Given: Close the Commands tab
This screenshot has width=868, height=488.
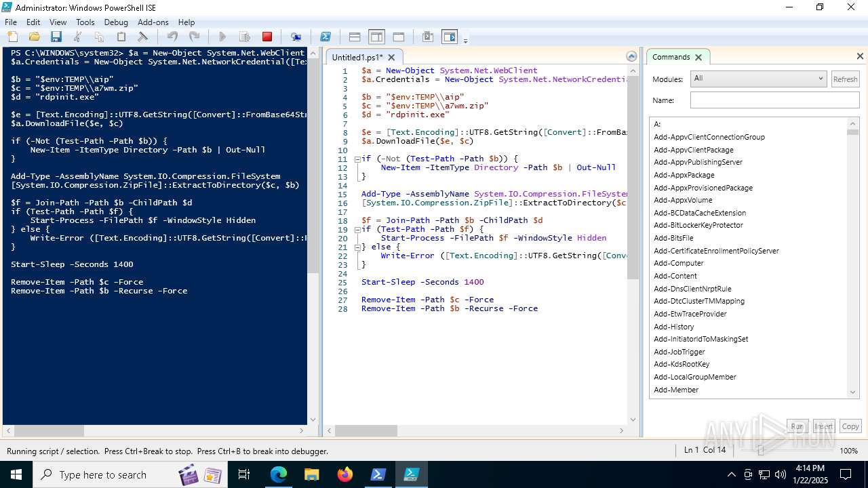Looking at the screenshot, I should coord(698,57).
